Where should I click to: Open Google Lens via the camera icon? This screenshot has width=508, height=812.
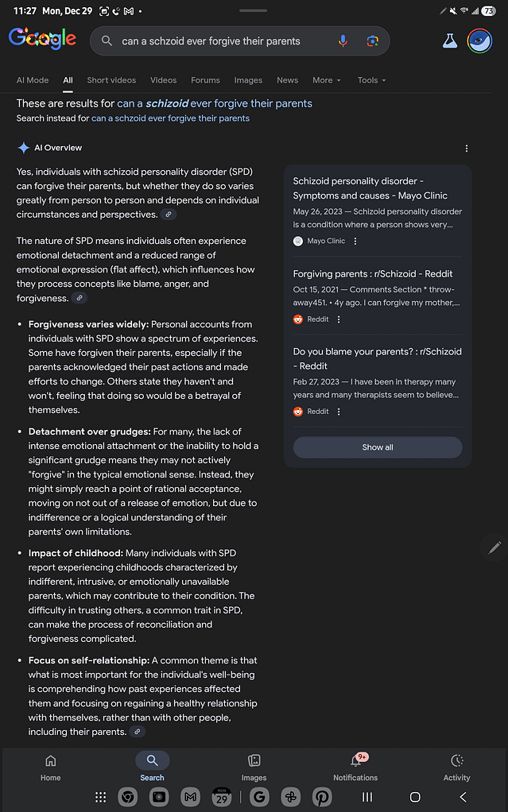tap(373, 41)
